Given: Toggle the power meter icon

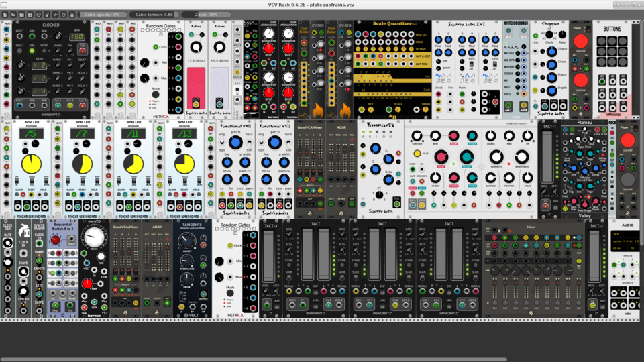Looking at the screenshot, I should point(64,15).
